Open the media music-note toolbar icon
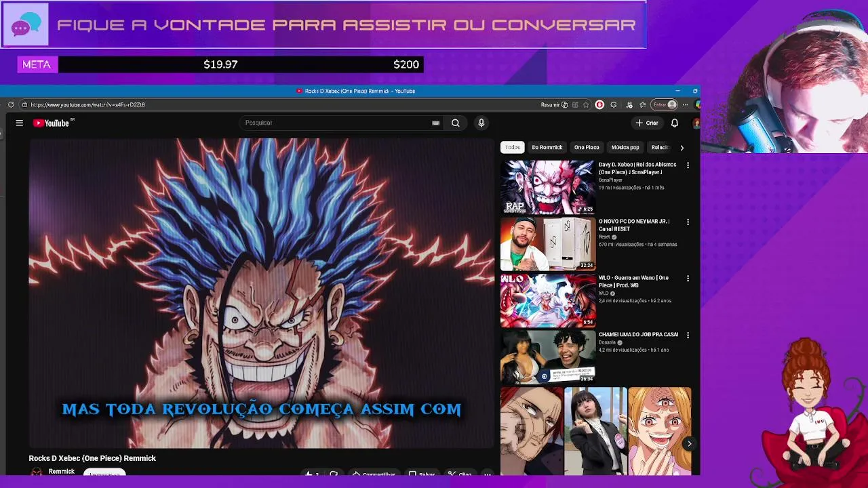Screen dimensions: 868x488 [x=629, y=104]
